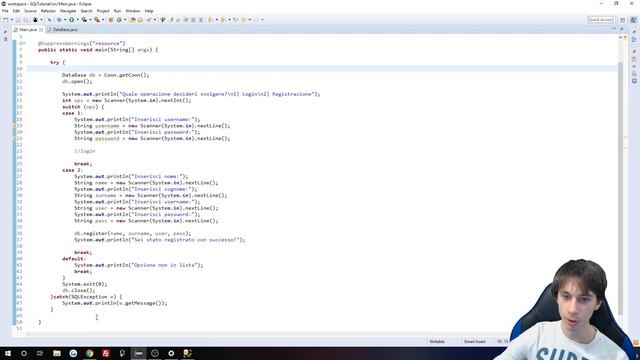This screenshot has width=640, height=360.
Task: Click the Open Type toolbar icon
Action: [132, 20]
